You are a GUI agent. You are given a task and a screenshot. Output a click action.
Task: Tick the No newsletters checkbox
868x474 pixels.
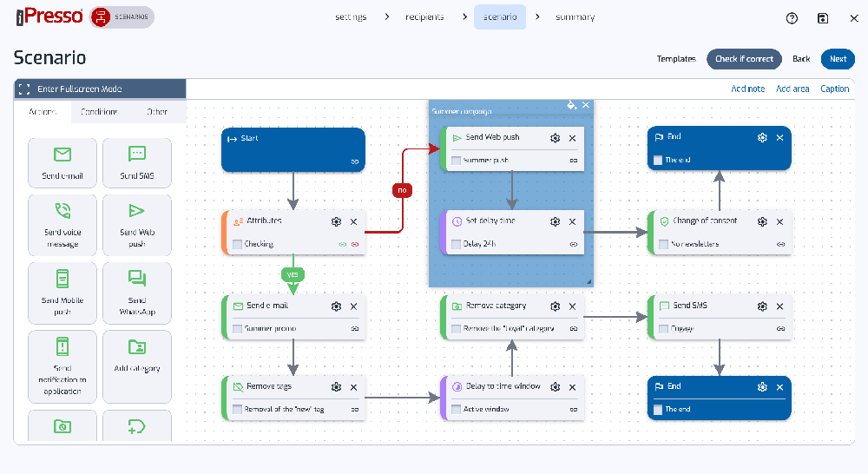pos(664,244)
